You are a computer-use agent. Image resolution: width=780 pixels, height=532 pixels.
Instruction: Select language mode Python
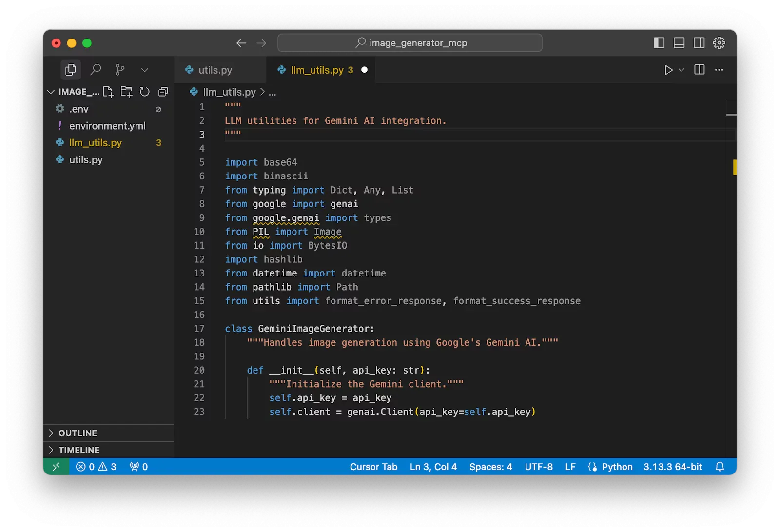[x=617, y=467]
